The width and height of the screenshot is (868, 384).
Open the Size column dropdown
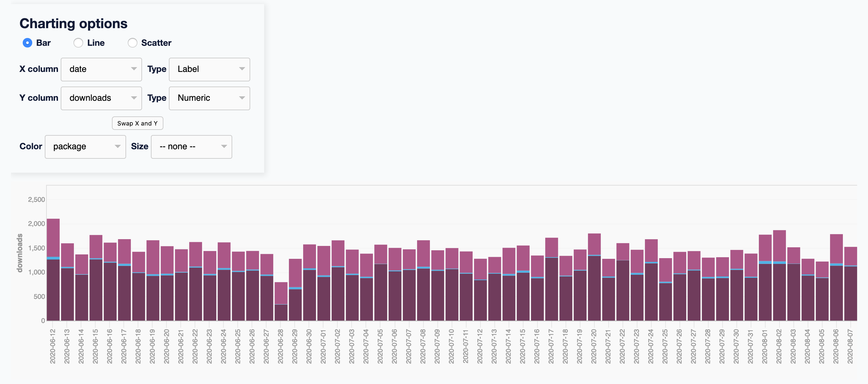click(x=191, y=146)
